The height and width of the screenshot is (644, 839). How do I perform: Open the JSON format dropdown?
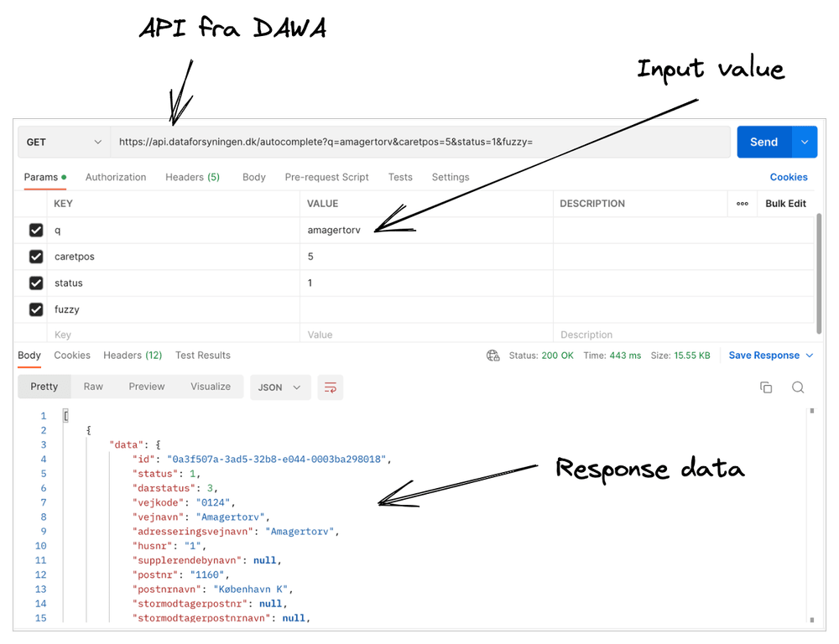pyautogui.click(x=280, y=387)
